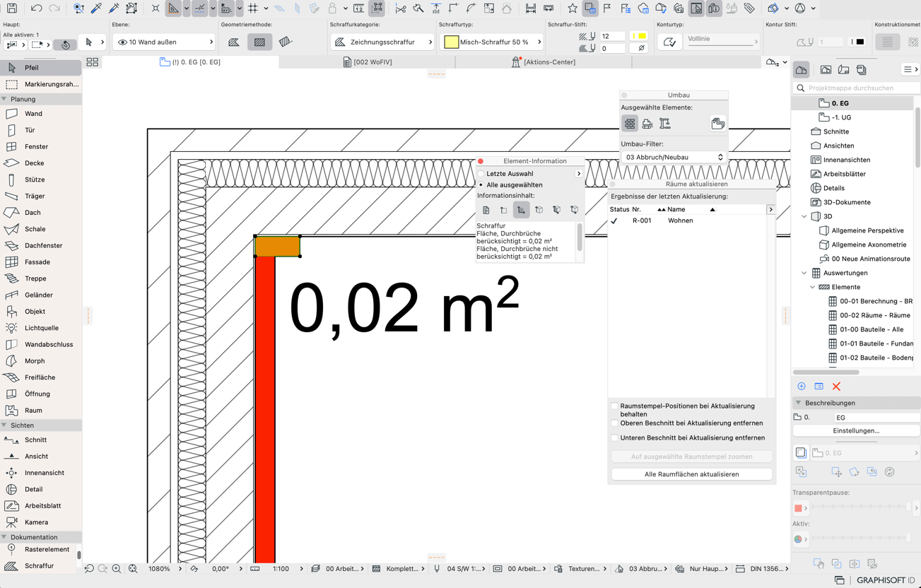This screenshot has height=588, width=921.
Task: Click the save icon in toolbar
Action: pos(12,8)
